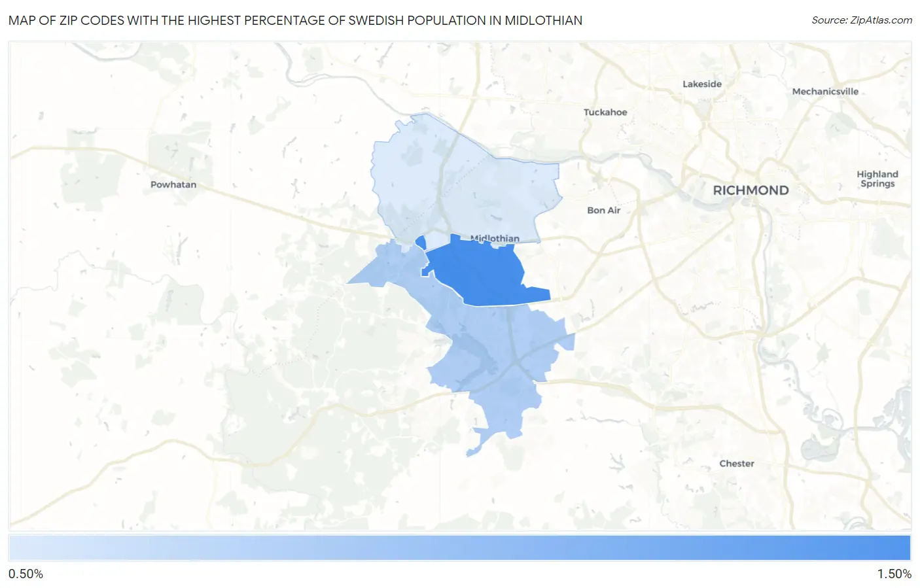Click the percentage color gradient legend bar
Viewport: 920px width, 588px height.
[x=459, y=548]
